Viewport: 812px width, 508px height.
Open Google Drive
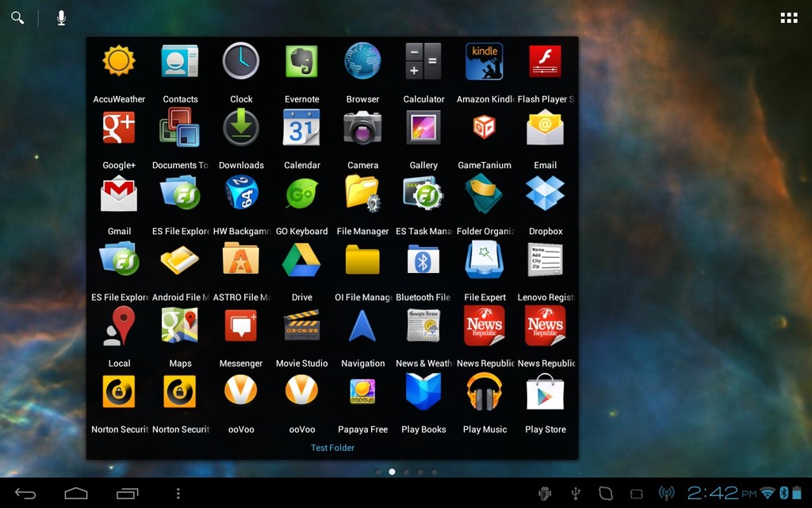[302, 260]
